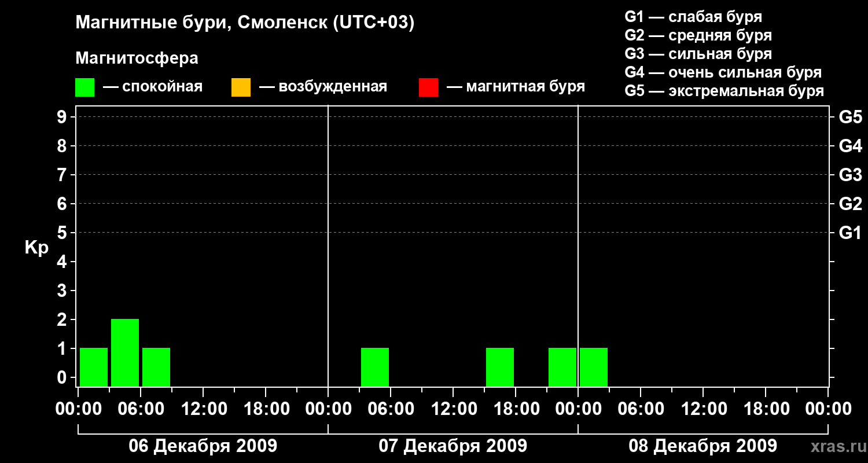
Task: Click the final '00:00' tick at chart end
Action: [828, 409]
